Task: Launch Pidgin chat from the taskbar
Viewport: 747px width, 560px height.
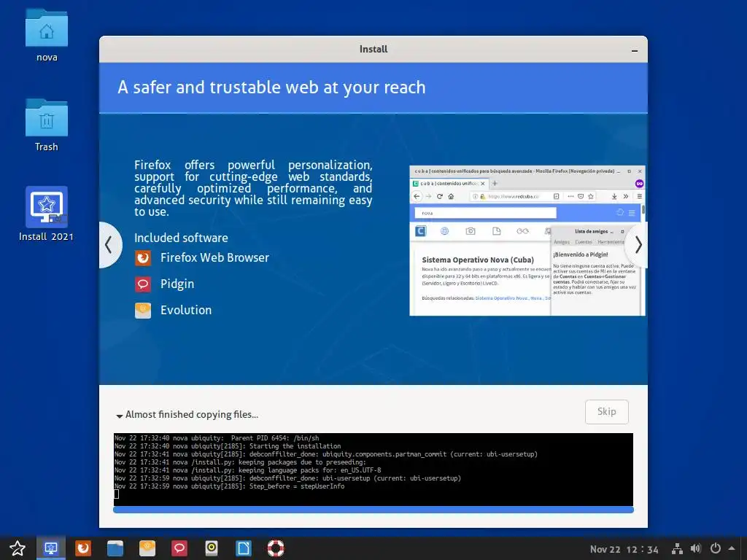Action: click(x=179, y=548)
